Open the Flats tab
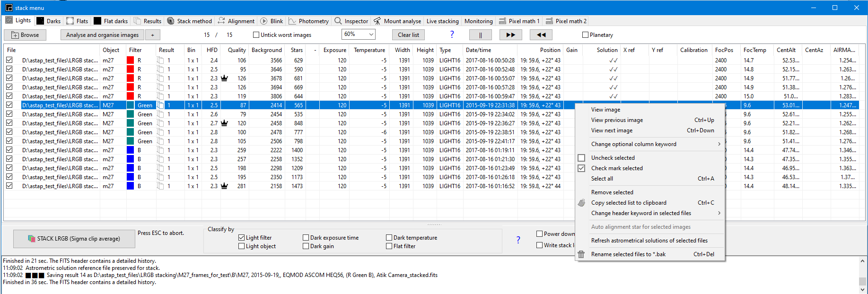The width and height of the screenshot is (868, 294). tap(77, 21)
